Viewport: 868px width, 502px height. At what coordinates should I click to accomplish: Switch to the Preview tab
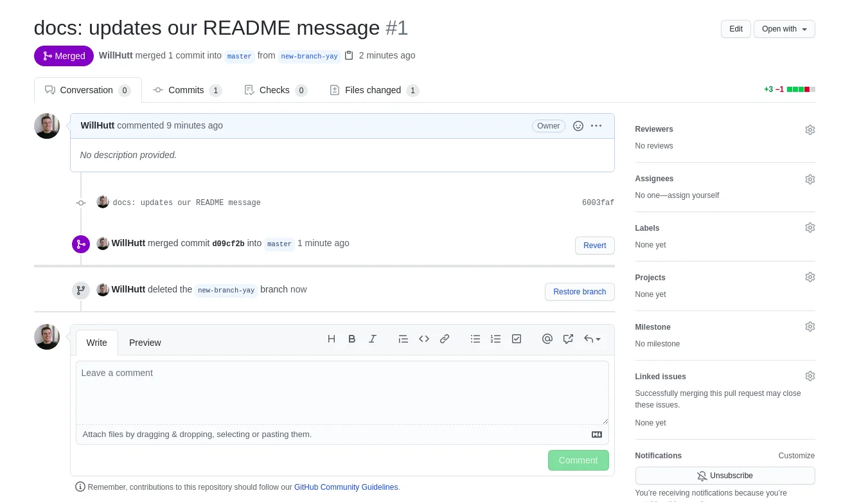coord(145,343)
